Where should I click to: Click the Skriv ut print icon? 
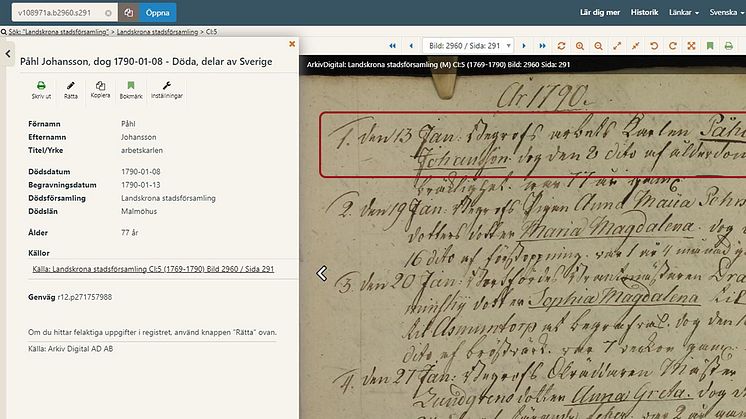click(41, 90)
